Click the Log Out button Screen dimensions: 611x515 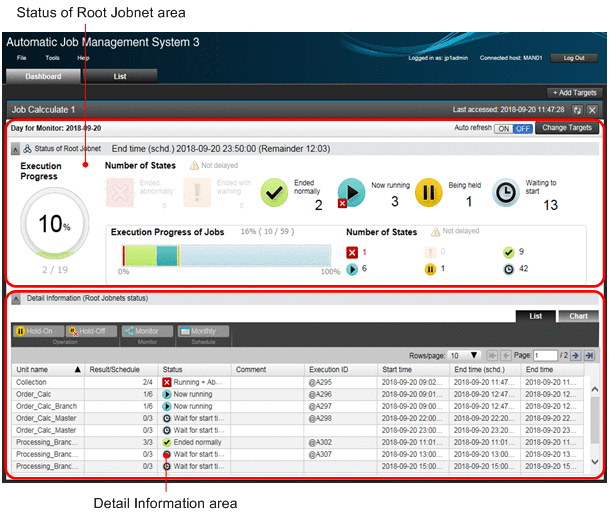point(573,58)
